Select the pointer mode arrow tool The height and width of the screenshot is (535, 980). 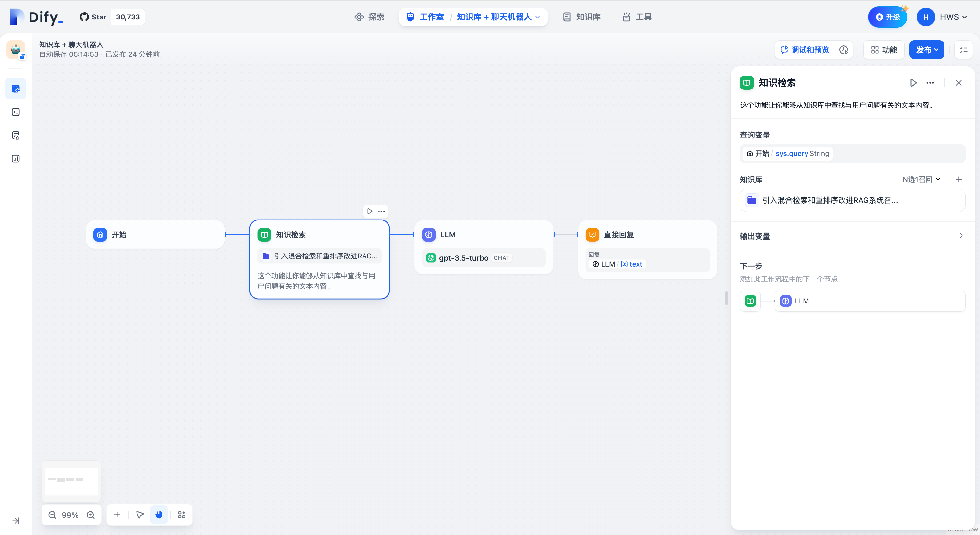point(140,515)
